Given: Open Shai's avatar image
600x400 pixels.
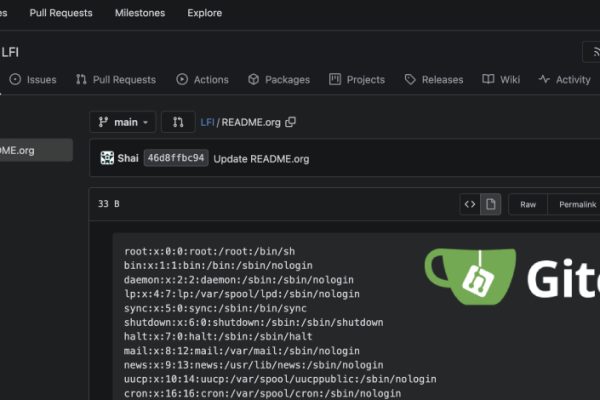Looking at the screenshot, I should click(107, 158).
